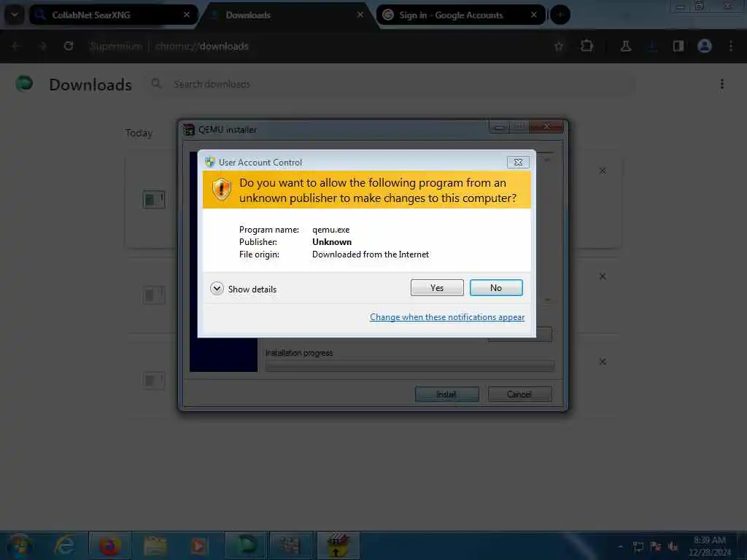Viewport: 747px width, 560px height.
Task: Click the address bar chrome://downloads
Action: point(201,46)
